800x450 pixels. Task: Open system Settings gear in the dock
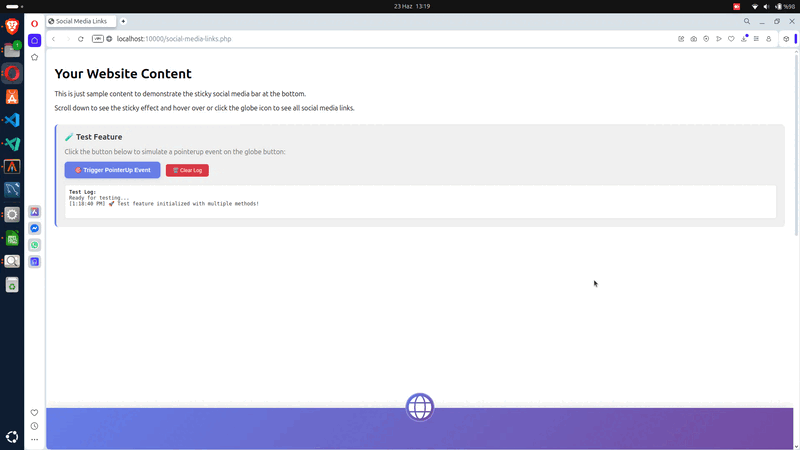pos(12,214)
